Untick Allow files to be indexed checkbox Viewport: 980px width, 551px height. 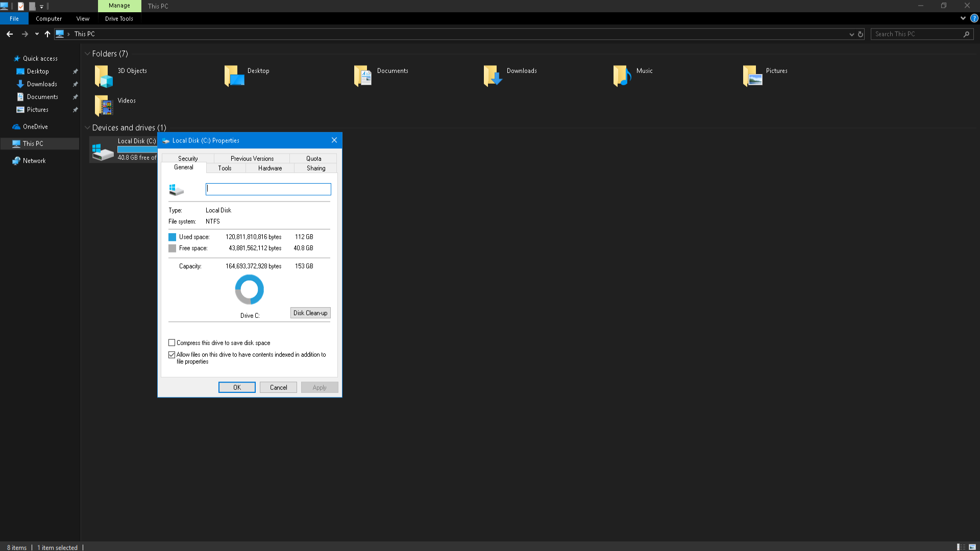[172, 355]
